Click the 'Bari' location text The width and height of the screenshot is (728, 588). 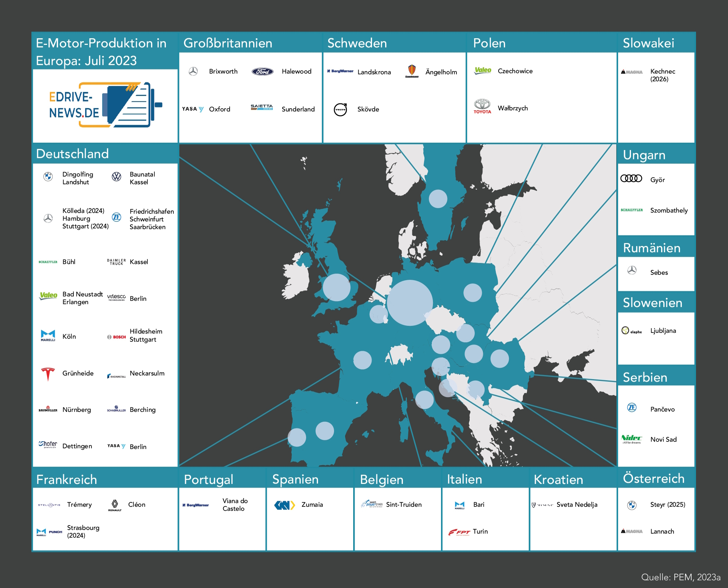(x=479, y=505)
